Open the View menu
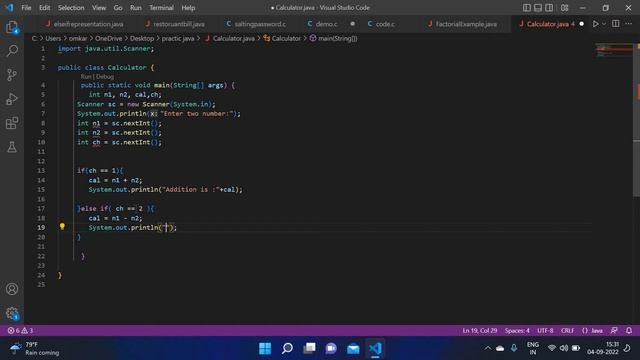Image resolution: width=640 pixels, height=360 pixels. (99, 8)
